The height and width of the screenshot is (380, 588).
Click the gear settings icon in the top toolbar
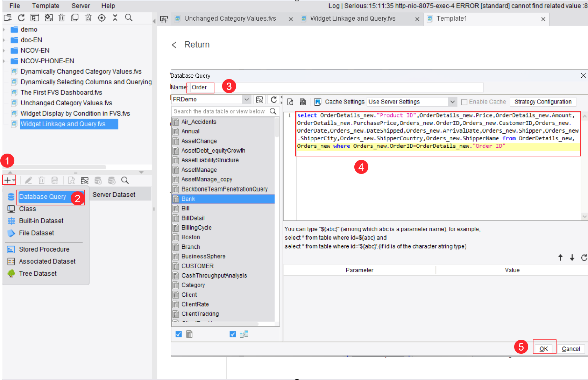(x=49, y=18)
